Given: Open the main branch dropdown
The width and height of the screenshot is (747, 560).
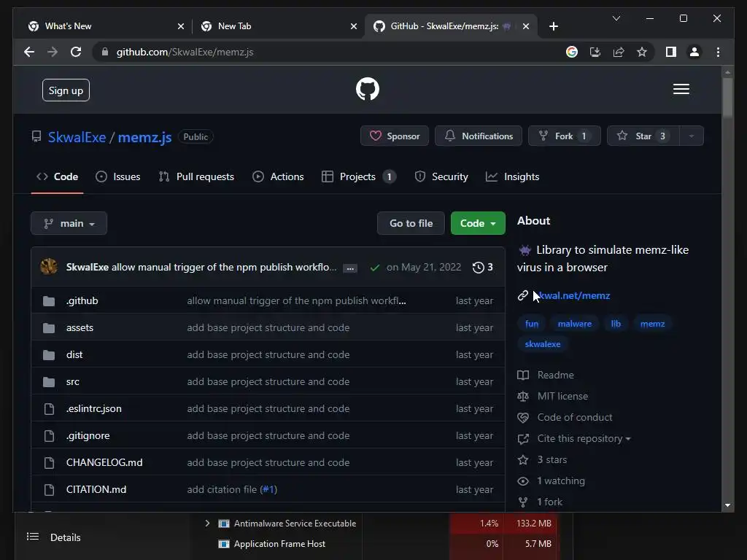Looking at the screenshot, I should point(69,223).
